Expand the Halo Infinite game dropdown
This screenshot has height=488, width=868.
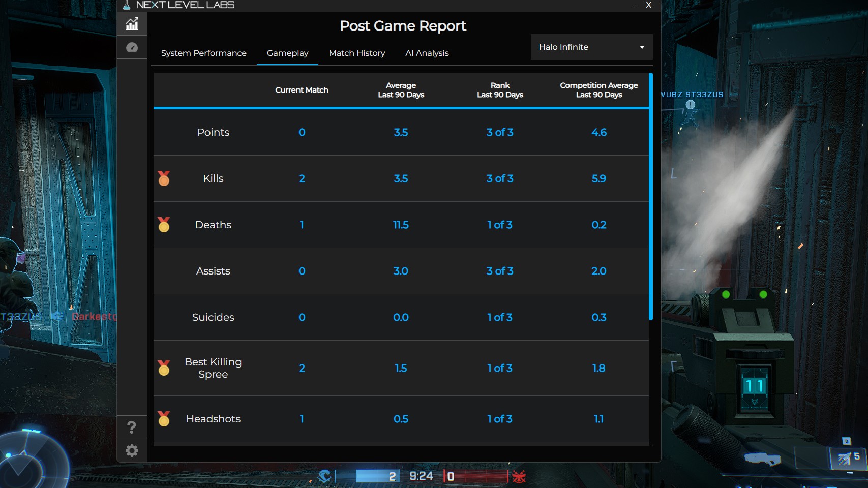tap(591, 47)
